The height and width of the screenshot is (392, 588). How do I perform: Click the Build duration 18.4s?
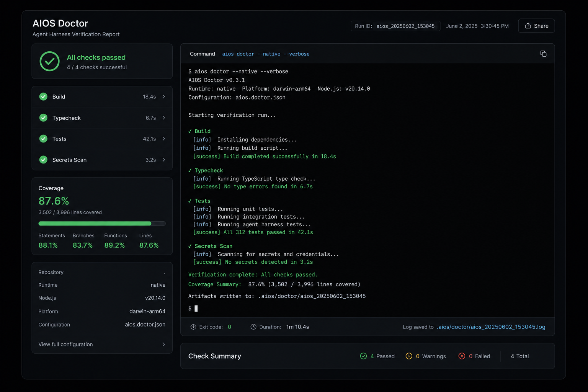(149, 97)
